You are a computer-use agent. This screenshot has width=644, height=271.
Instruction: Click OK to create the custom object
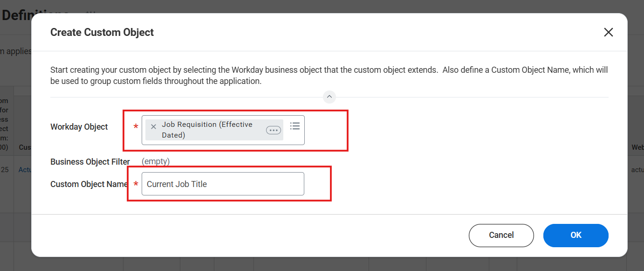point(575,236)
